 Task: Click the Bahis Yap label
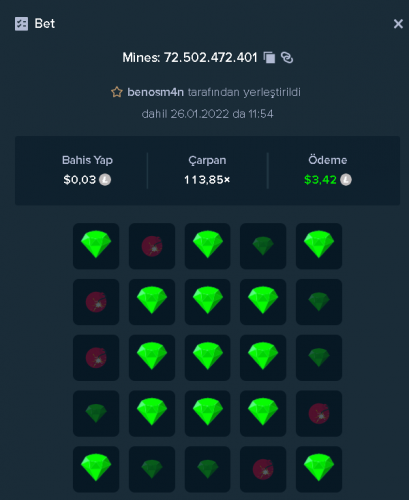pyautogui.click(x=87, y=160)
